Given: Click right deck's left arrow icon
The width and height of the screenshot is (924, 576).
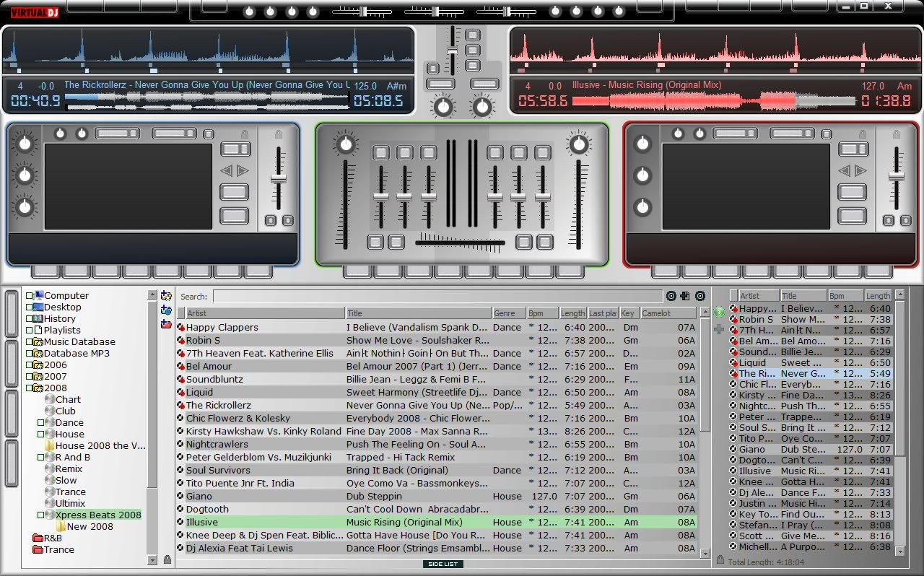Looking at the screenshot, I should (x=844, y=171).
